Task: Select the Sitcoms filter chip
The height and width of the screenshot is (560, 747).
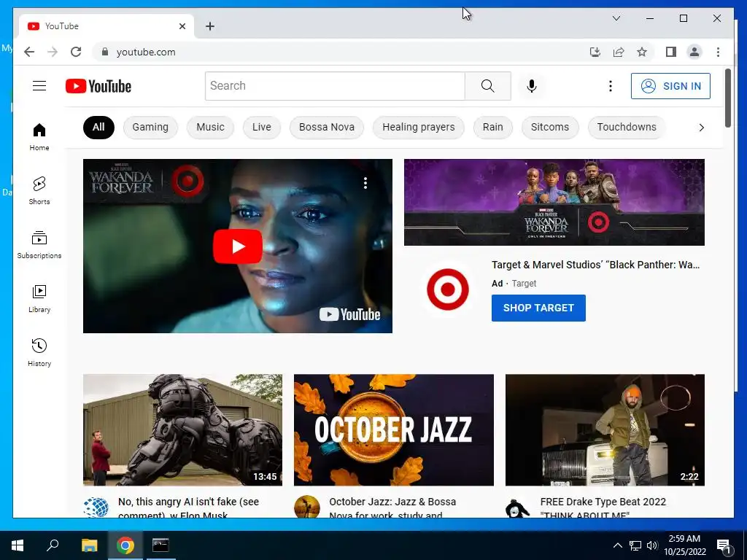Action: pos(550,127)
